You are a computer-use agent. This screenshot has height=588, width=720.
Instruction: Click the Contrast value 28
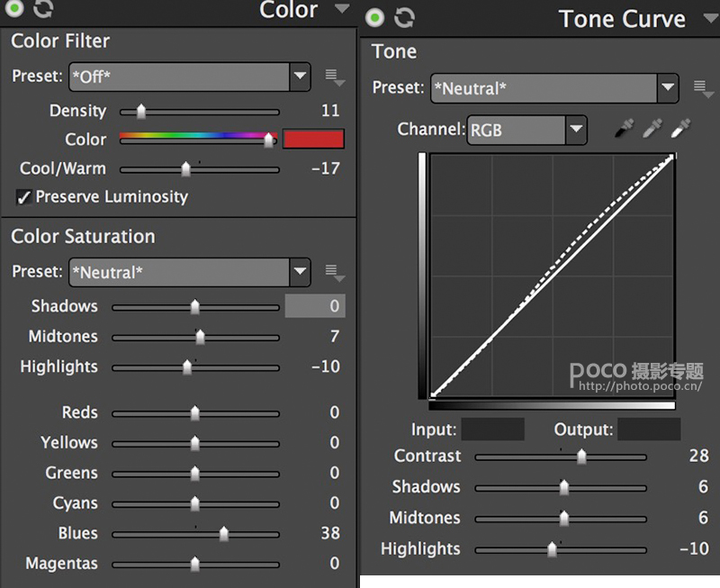click(x=699, y=456)
